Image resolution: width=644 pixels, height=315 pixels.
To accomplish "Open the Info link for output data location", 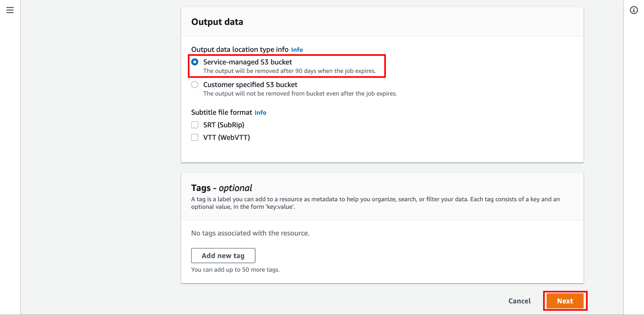I will pyautogui.click(x=297, y=49).
